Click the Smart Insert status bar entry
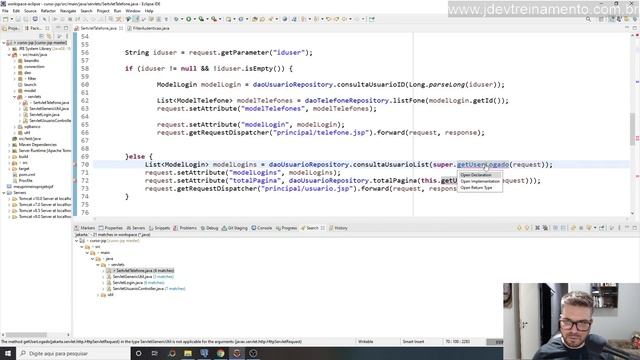The image size is (640, 360). (413, 342)
